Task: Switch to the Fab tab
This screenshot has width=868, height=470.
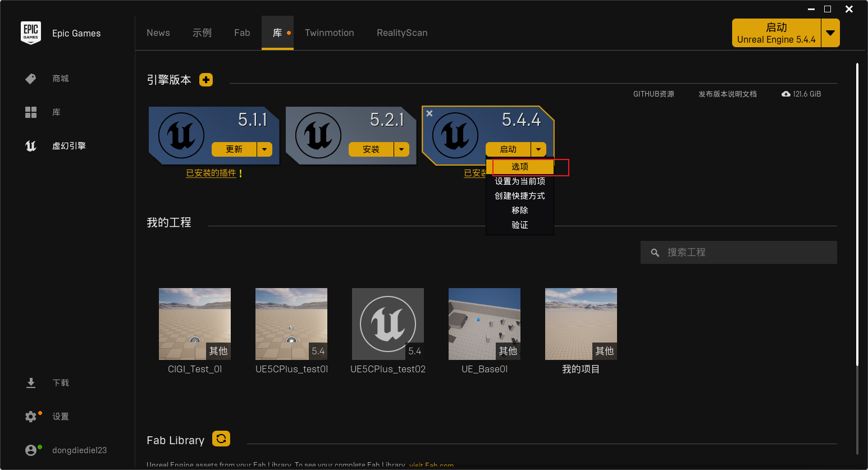Action: click(242, 33)
